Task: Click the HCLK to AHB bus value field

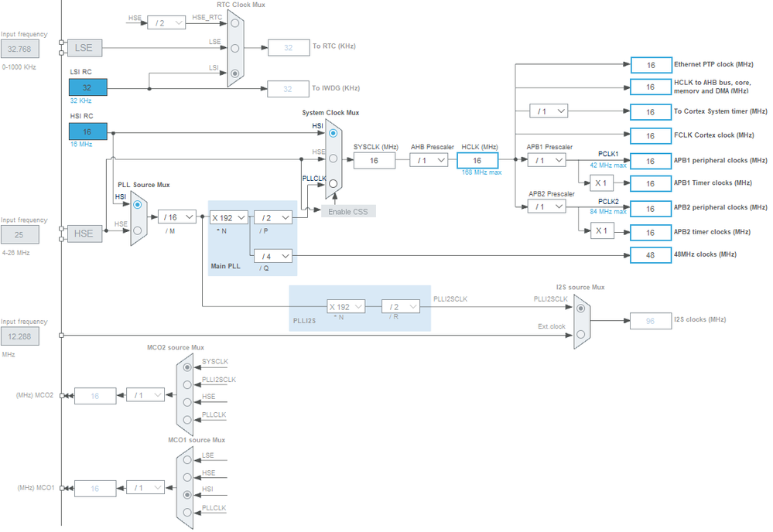Action: pos(651,87)
